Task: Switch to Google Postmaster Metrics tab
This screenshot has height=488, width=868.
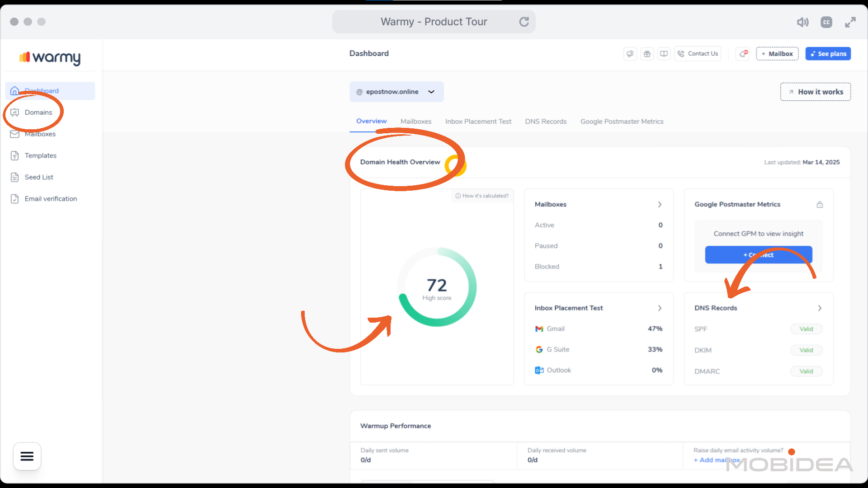Action: click(x=622, y=122)
